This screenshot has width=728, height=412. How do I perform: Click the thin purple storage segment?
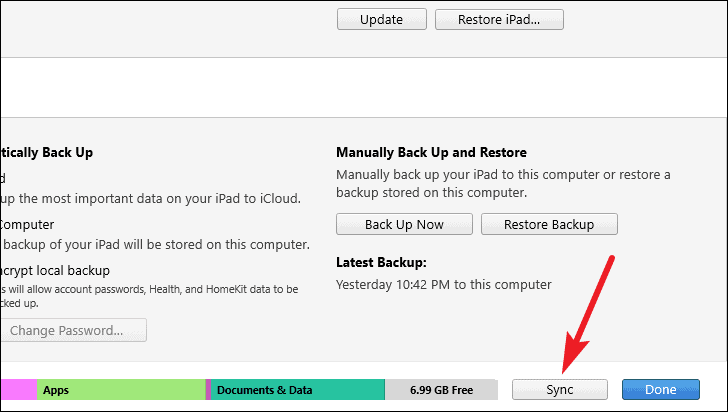pos(208,390)
